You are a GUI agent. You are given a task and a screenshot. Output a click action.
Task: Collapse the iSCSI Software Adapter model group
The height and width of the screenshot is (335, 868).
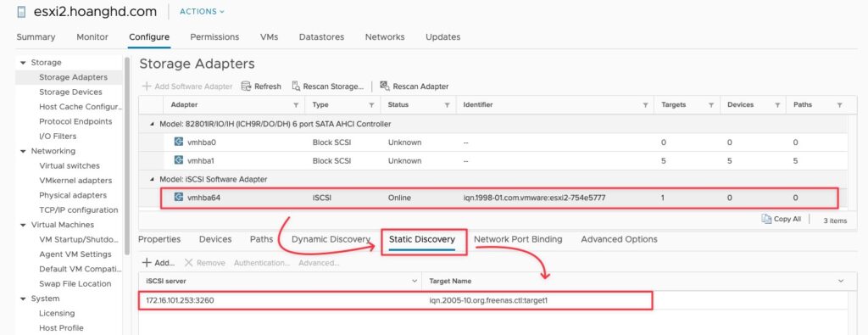(152, 180)
